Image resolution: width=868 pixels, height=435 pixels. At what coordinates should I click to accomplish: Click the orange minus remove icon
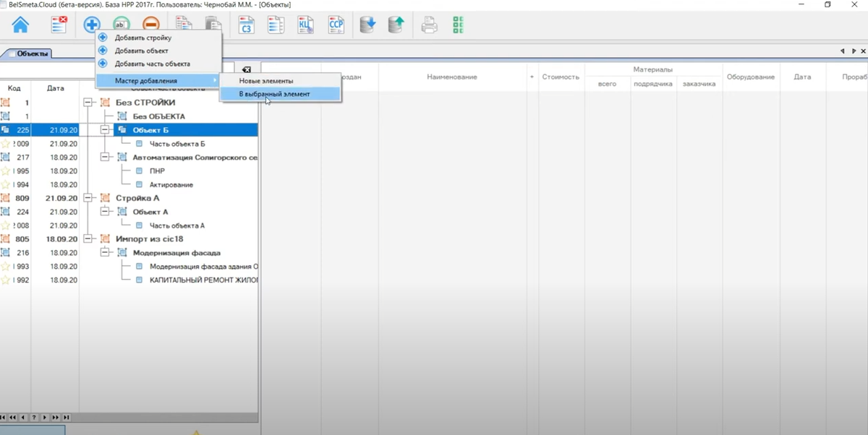click(x=150, y=25)
